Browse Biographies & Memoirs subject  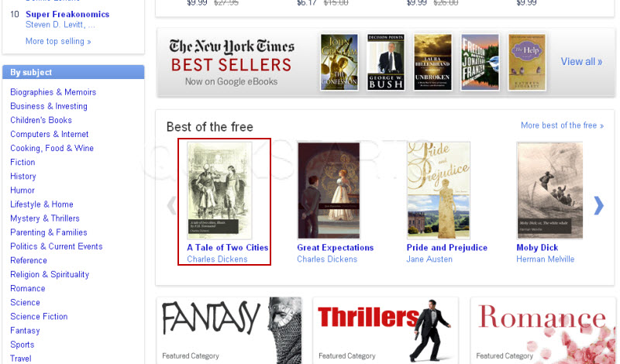click(x=53, y=92)
